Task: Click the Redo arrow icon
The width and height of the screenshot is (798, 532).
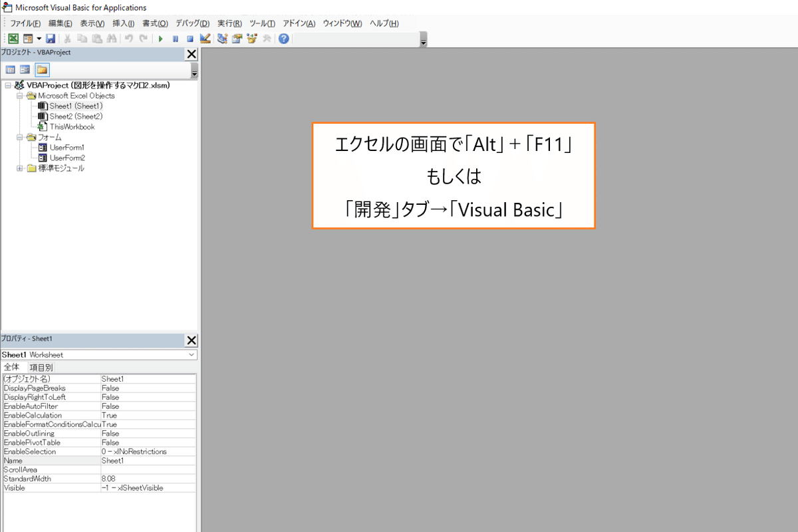Action: pos(144,39)
